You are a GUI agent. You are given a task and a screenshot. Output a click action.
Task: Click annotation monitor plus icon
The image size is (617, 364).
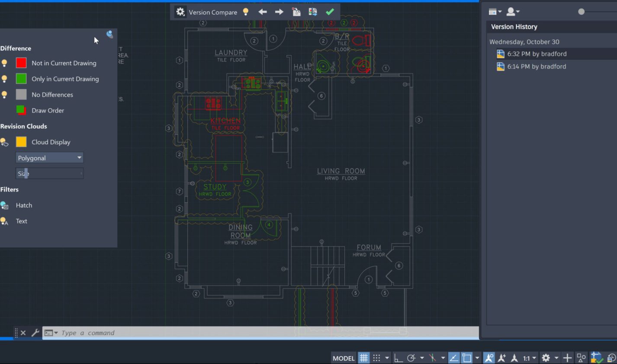(x=567, y=358)
